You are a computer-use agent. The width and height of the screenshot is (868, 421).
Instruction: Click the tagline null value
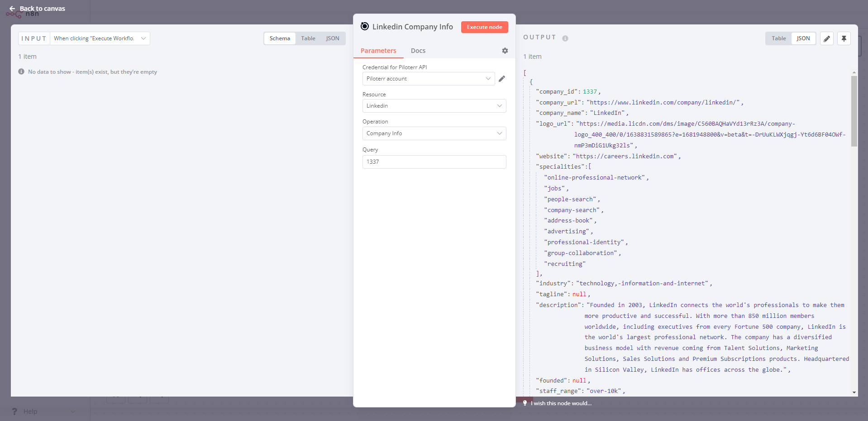(579, 294)
